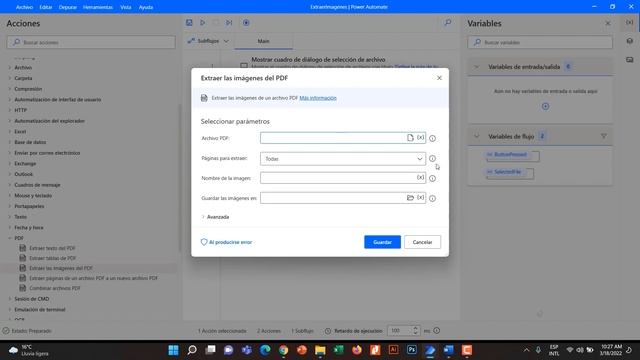Select file icon in Archivo PDF field
This screenshot has width=640, height=360.
click(x=410, y=138)
